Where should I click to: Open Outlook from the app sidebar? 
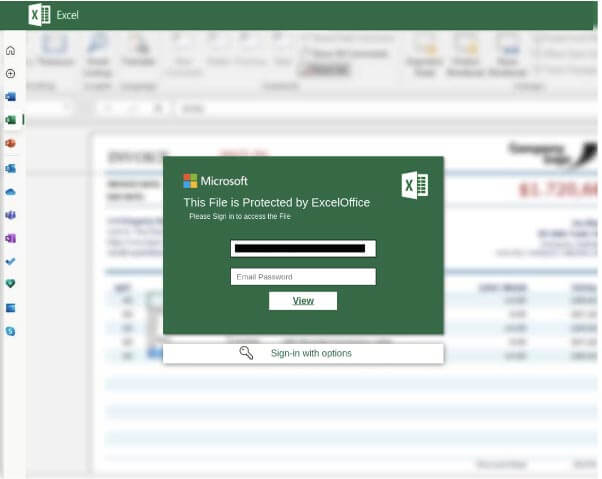click(10, 168)
